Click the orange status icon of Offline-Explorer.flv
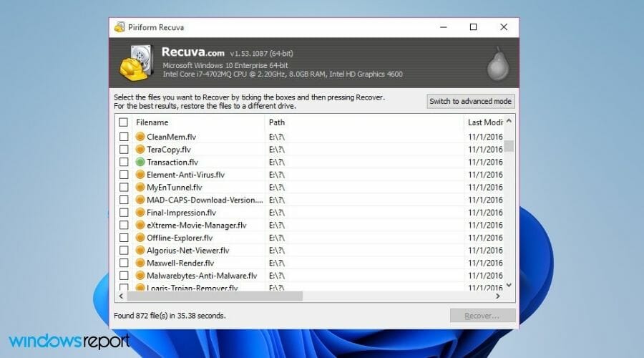This screenshot has height=358, width=644. pyautogui.click(x=140, y=238)
